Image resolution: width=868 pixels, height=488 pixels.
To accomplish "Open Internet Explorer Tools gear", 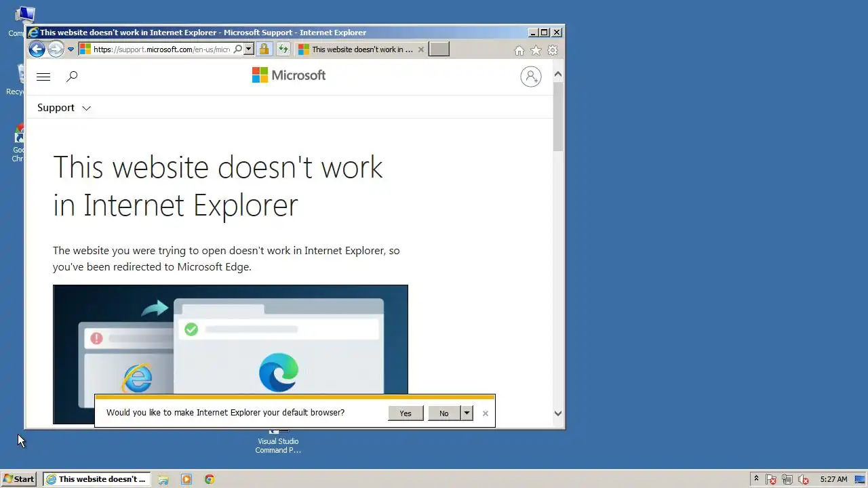I will click(x=553, y=50).
